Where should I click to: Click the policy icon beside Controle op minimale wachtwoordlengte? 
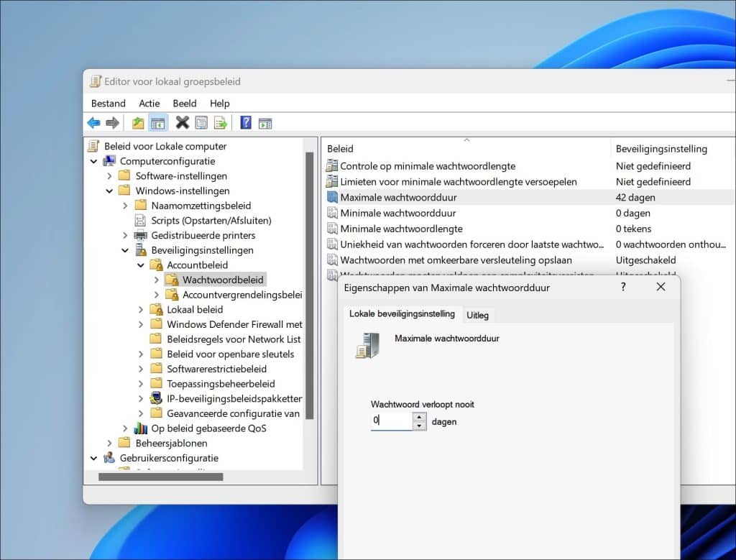(332, 166)
